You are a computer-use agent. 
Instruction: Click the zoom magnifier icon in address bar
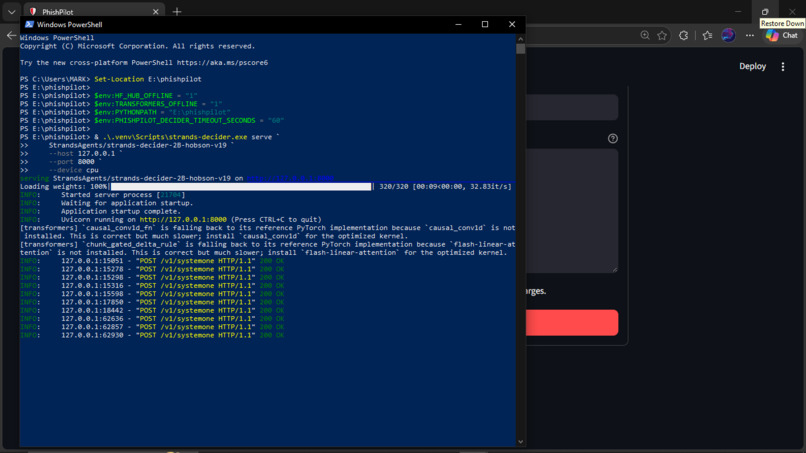pyautogui.click(x=645, y=35)
